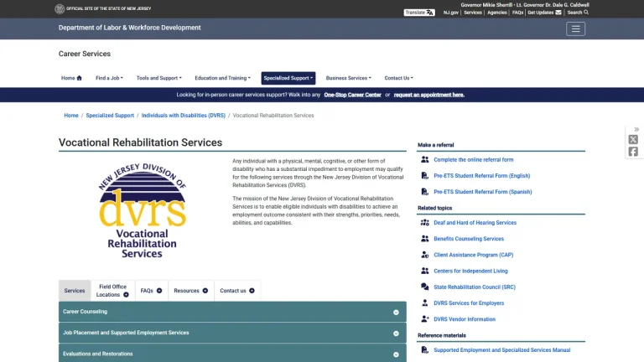
Task: Click PDF icon for Supported Employment Manual
Action: pos(424,350)
